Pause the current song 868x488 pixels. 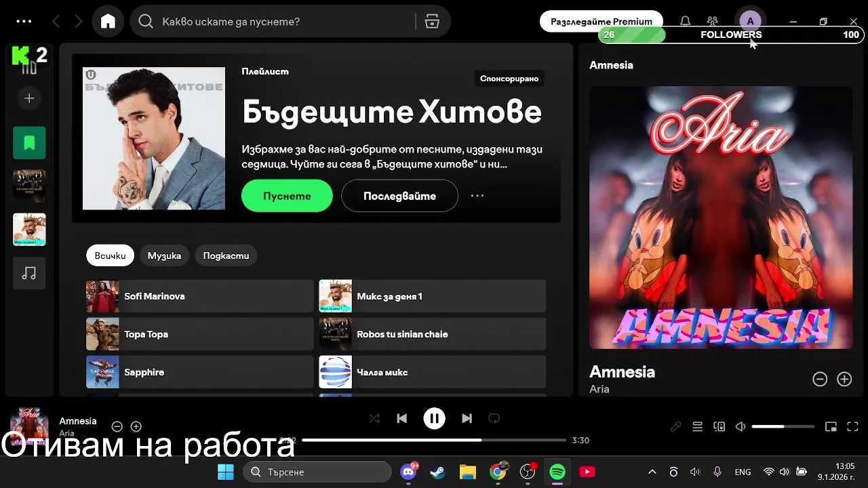[x=435, y=419]
